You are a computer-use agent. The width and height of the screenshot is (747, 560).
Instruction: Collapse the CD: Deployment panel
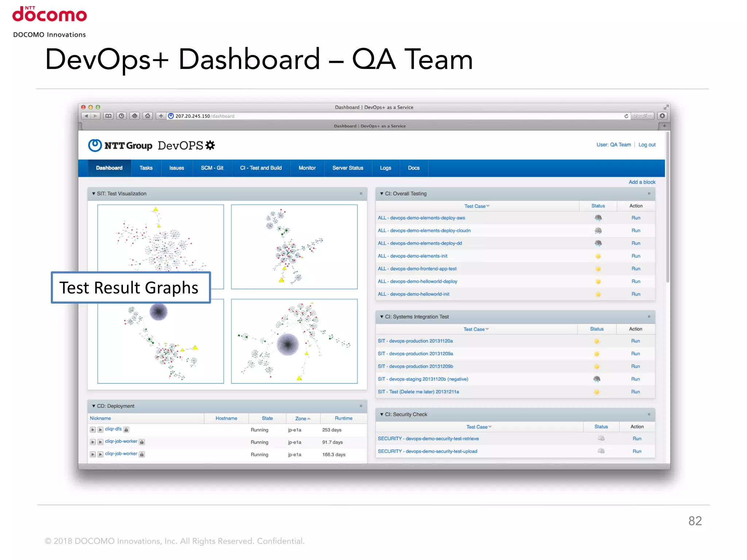click(x=94, y=406)
